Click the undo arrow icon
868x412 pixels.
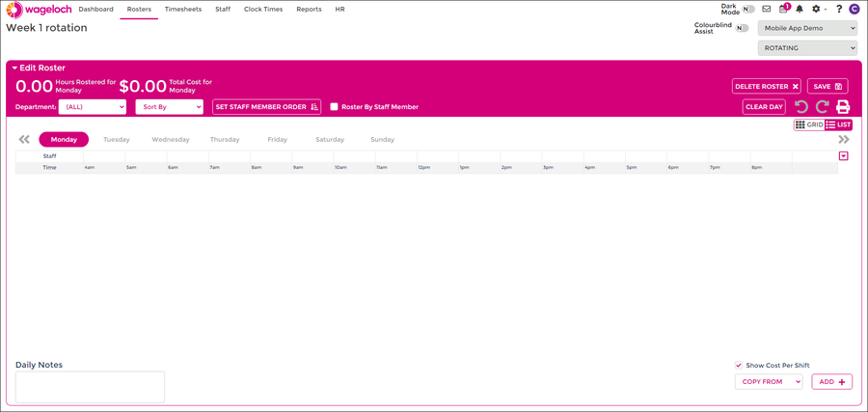801,107
